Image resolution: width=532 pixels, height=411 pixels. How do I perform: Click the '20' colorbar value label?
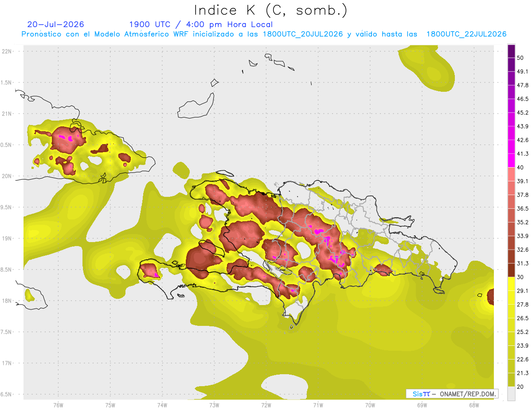[x=520, y=387]
